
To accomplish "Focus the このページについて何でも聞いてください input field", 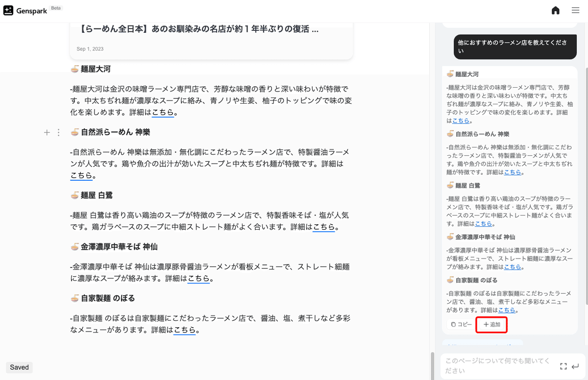I will (498, 366).
